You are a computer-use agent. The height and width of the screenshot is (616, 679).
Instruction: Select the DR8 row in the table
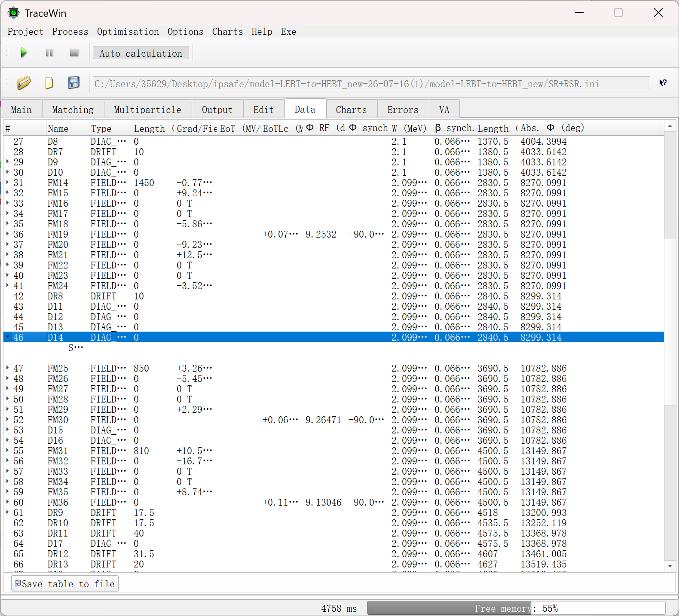coord(333,296)
